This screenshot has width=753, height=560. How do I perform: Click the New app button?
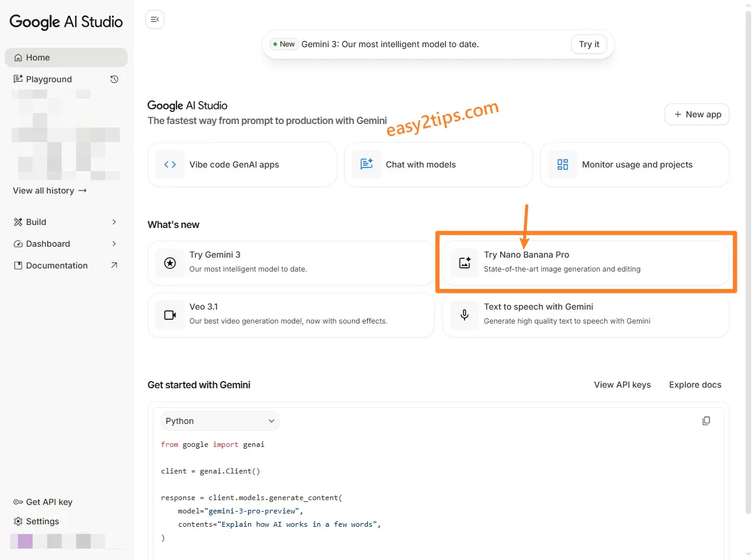(697, 114)
